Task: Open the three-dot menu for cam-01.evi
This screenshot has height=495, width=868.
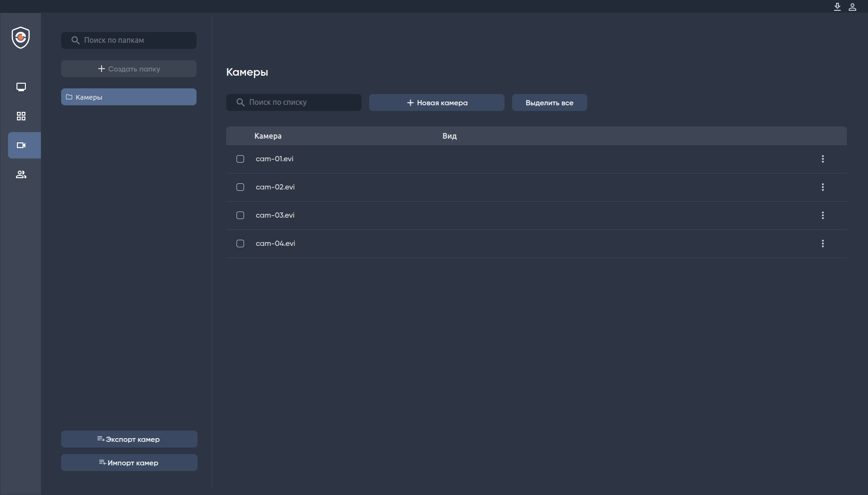Action: coord(823,159)
